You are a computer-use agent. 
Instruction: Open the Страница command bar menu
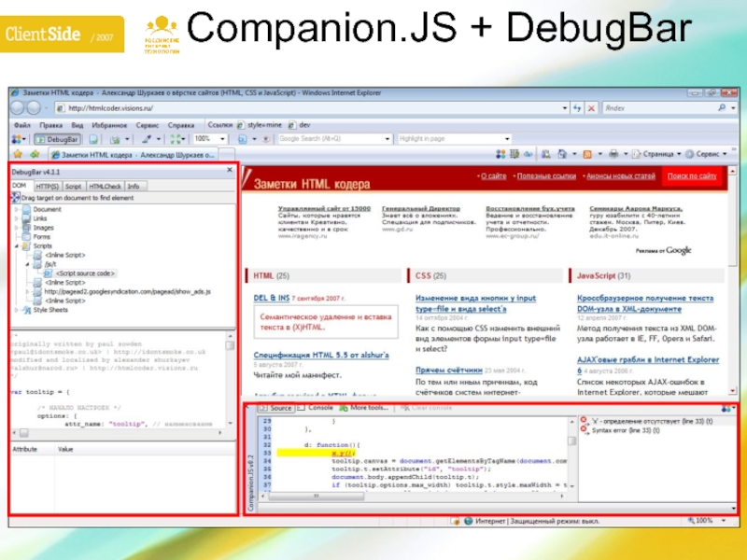656,154
